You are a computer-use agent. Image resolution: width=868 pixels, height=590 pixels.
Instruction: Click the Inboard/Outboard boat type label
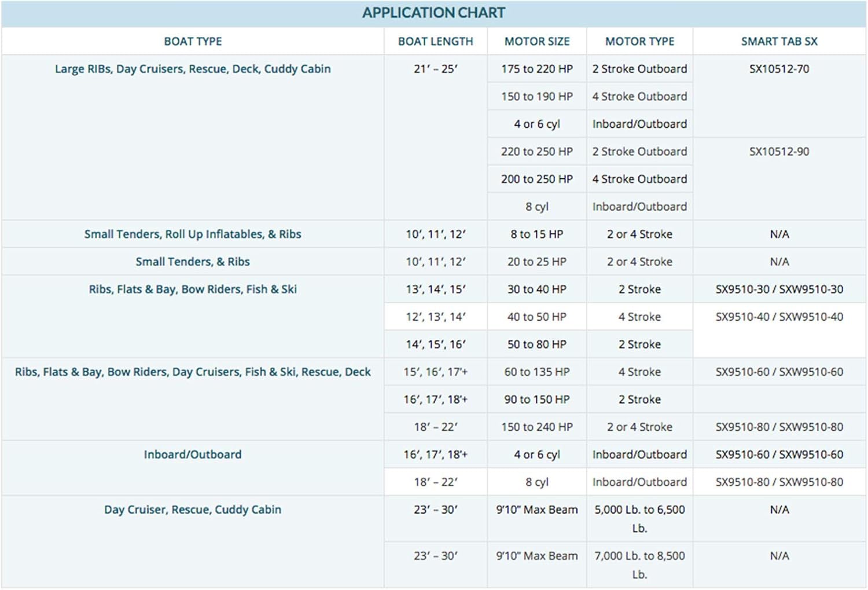tap(193, 455)
